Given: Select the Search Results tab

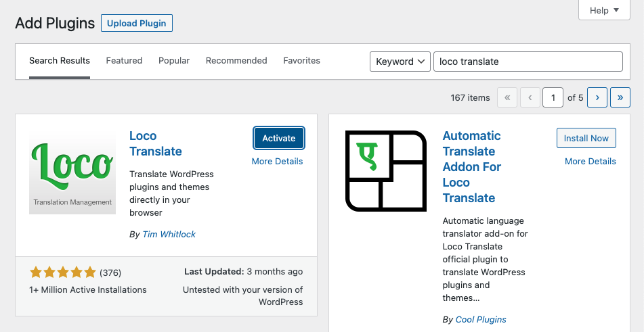Looking at the screenshot, I should tap(60, 61).
